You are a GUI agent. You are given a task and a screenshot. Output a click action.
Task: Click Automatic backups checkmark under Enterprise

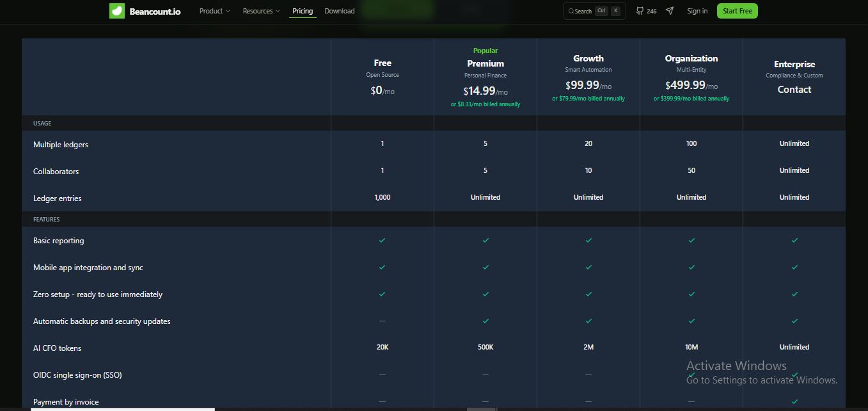[x=794, y=321]
